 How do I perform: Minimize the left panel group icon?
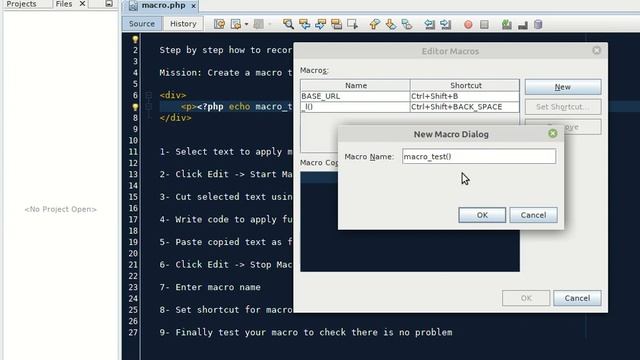pyautogui.click(x=109, y=4)
